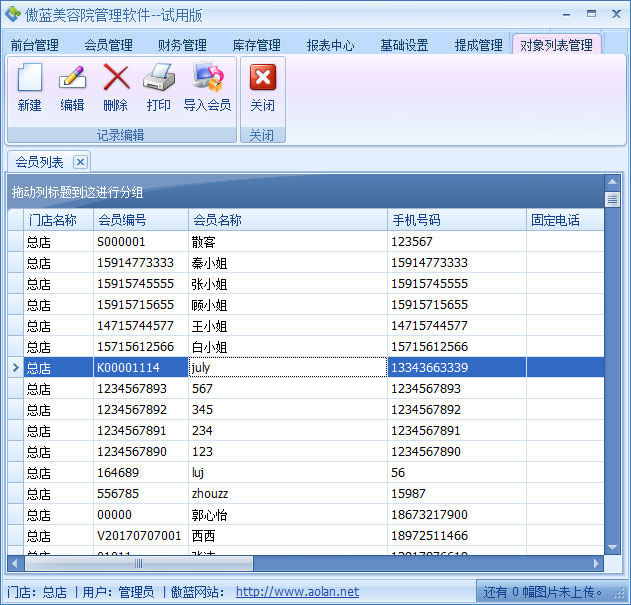Open the 报表中心 tab
631x605 pixels.
click(x=330, y=46)
